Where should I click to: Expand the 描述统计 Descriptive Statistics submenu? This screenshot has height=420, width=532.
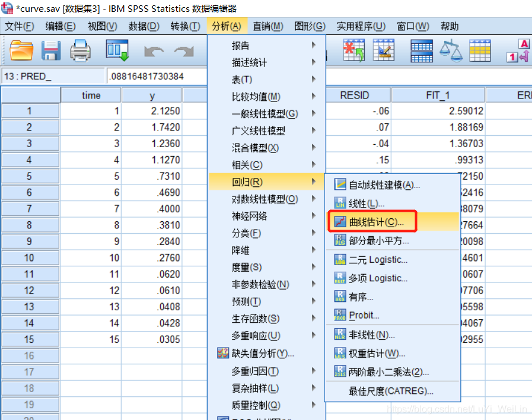click(x=267, y=62)
